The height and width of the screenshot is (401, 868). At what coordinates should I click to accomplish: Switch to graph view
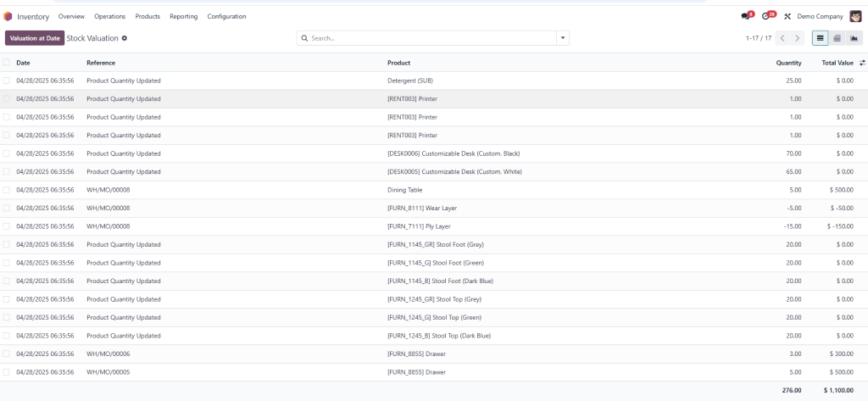tap(854, 38)
